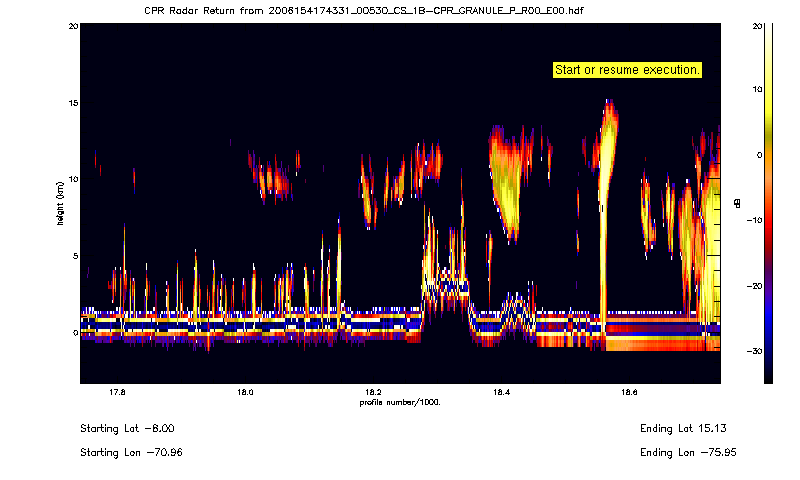
Task: Click the "profile number/1000." x-axis label
Action: [400, 402]
